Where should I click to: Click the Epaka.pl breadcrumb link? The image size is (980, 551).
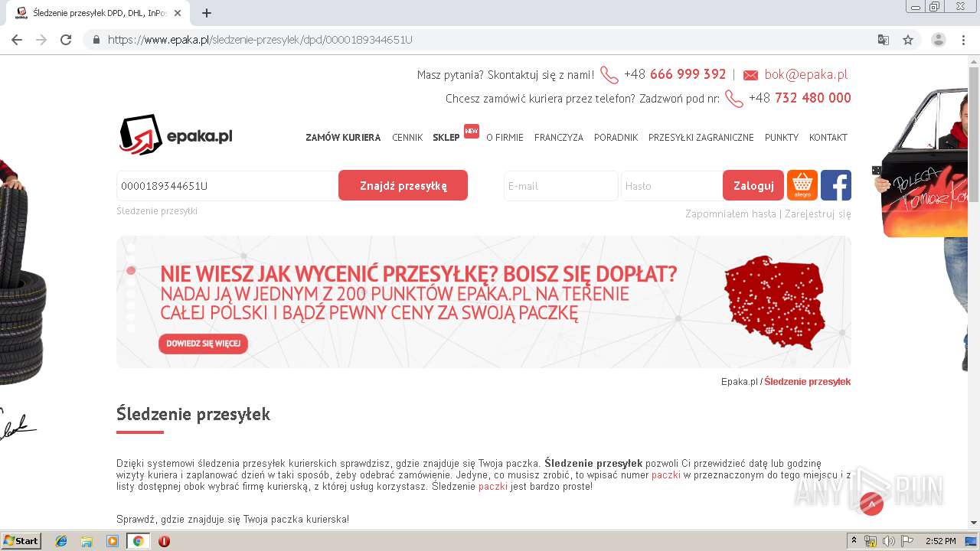(739, 382)
